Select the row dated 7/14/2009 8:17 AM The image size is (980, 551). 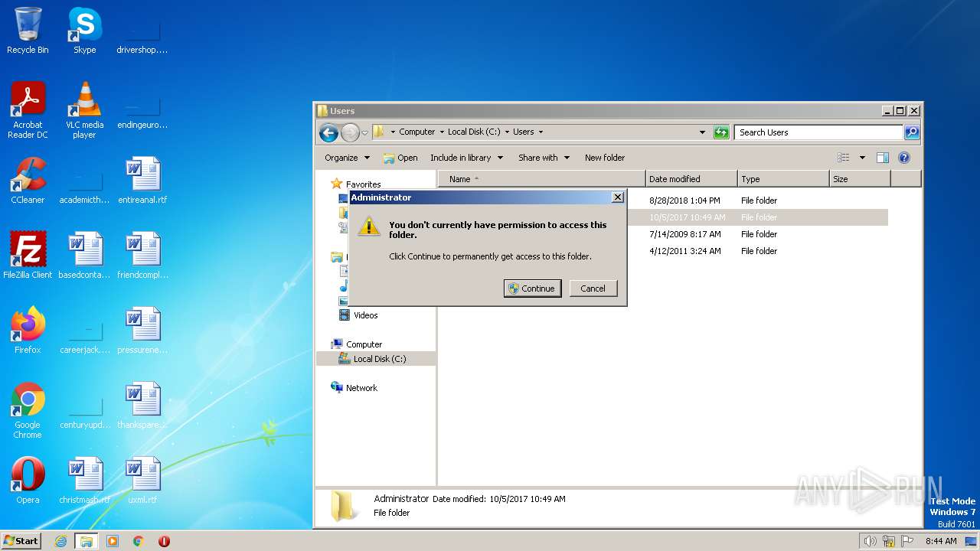tap(663, 234)
